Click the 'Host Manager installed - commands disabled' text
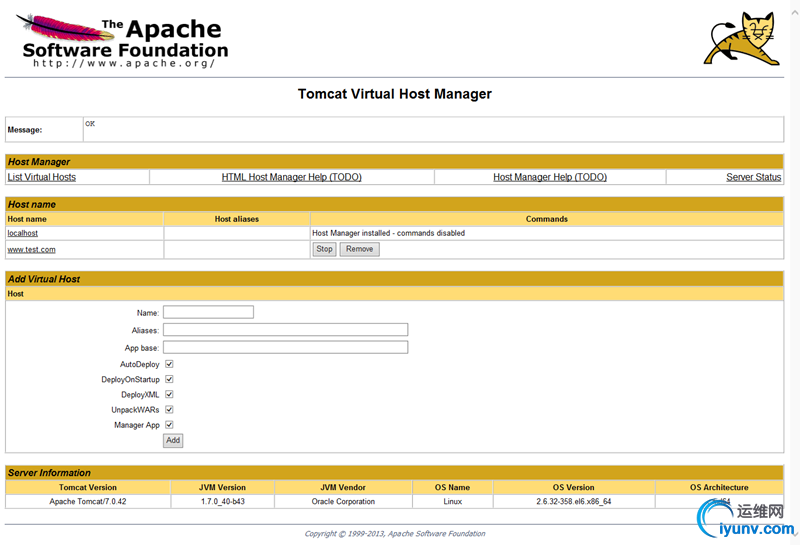800x545 pixels. click(388, 233)
